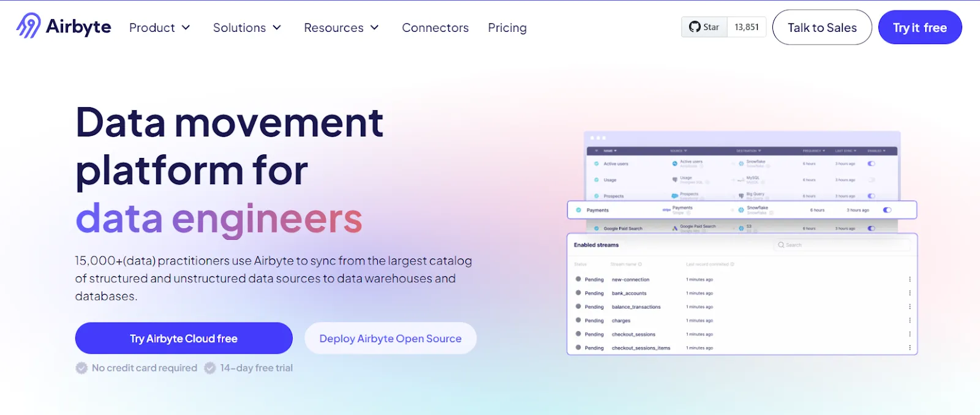Sort by Last Sync column header
The height and width of the screenshot is (415, 980).
coord(845,151)
